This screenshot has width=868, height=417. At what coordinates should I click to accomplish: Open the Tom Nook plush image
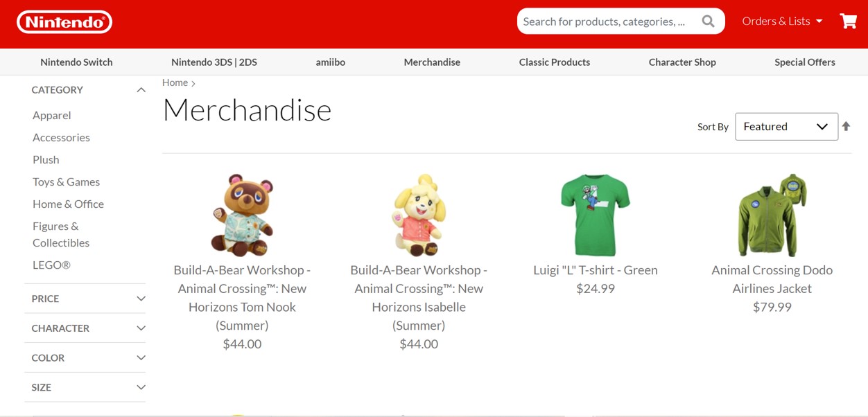242,215
